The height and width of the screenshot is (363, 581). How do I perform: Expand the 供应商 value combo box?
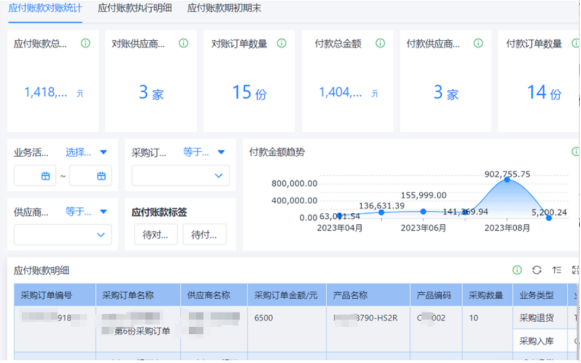pos(63,234)
